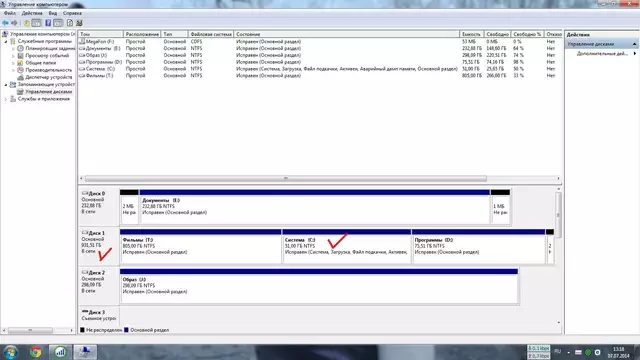Screen dimensions: 640x360
Task: Select Общие папки icon in tree
Action: point(20,63)
